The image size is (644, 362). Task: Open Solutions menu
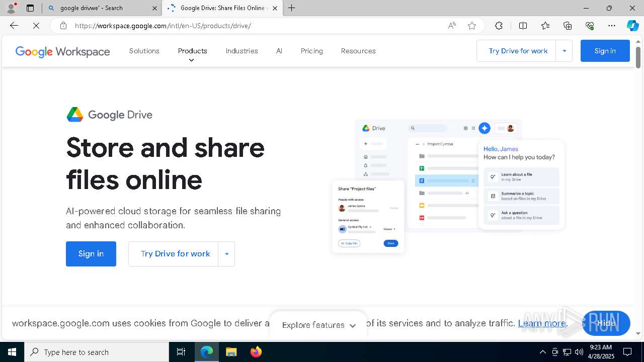(x=144, y=51)
